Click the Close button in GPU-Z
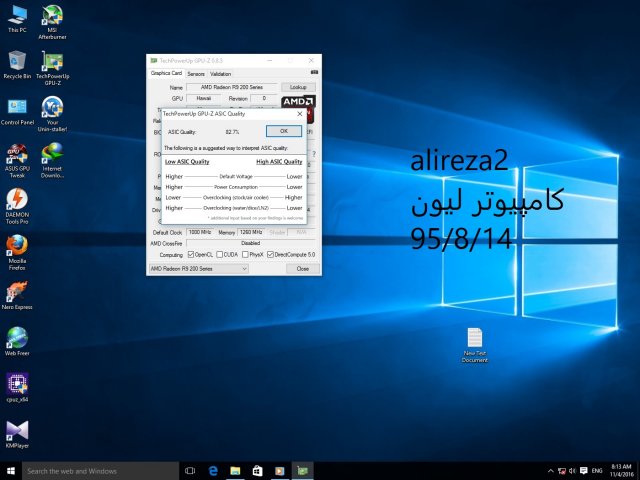Screen dimensions: 640x480 point(302,269)
